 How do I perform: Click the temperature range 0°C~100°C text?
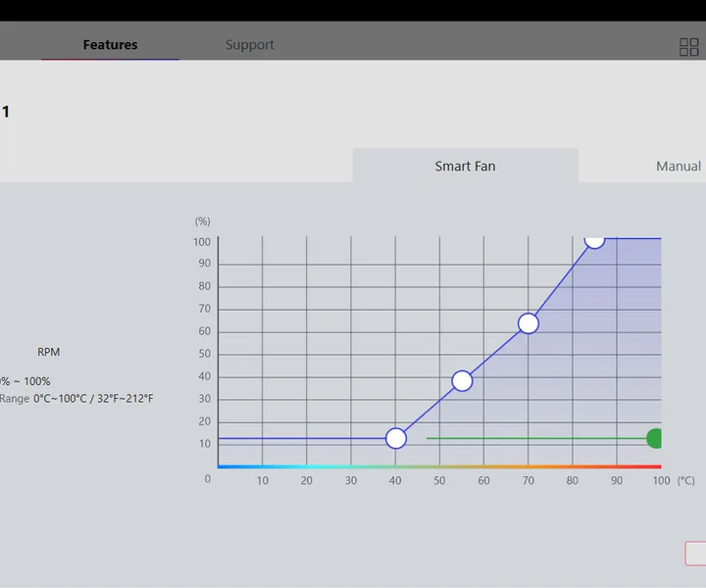93,399
